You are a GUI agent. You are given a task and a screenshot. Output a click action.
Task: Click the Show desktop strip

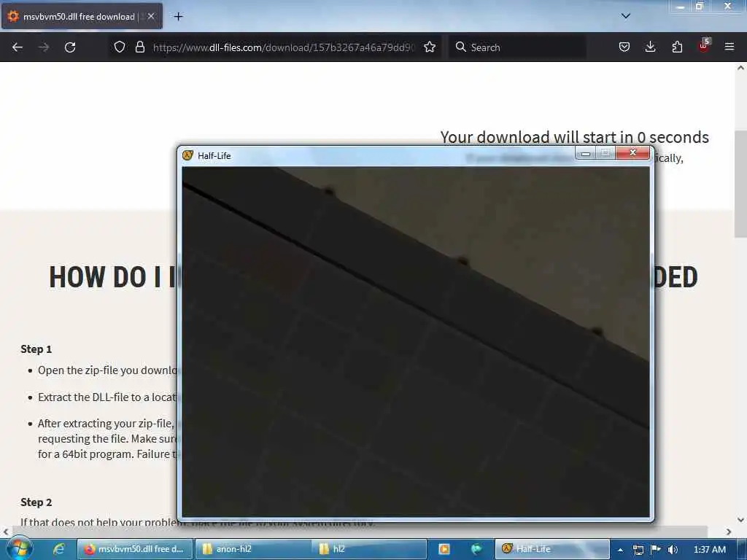tap(741, 549)
